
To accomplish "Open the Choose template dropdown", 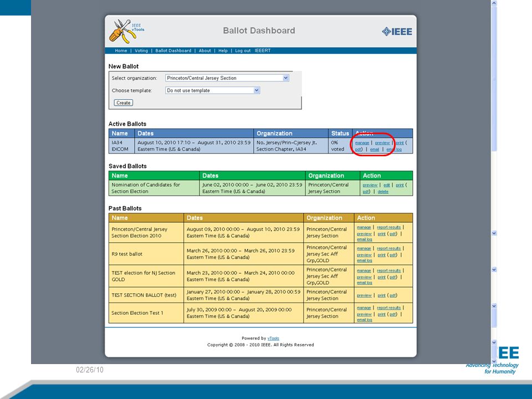I will pos(213,90).
